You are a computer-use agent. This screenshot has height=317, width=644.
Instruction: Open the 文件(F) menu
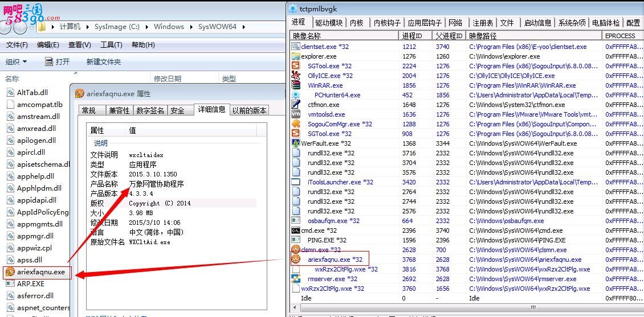click(17, 45)
